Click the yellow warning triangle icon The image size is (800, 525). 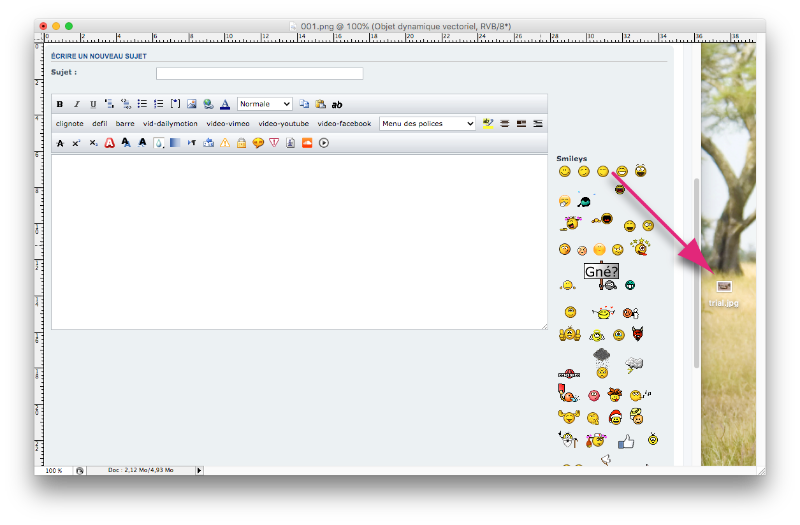click(225, 143)
